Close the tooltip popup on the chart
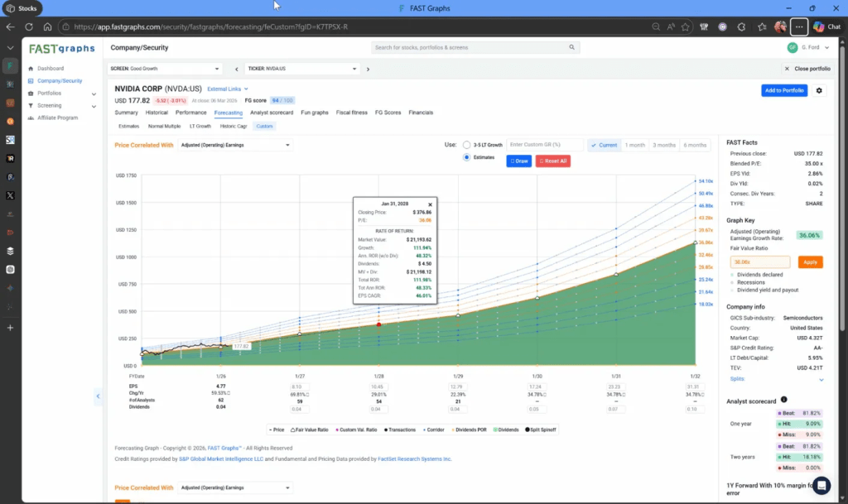Viewport: 848px width, 504px height. pos(430,204)
